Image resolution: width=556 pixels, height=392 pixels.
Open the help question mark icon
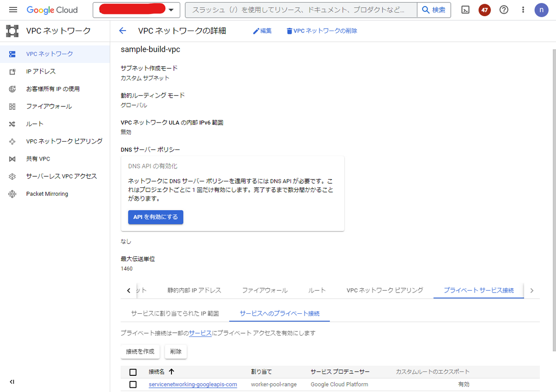(504, 10)
